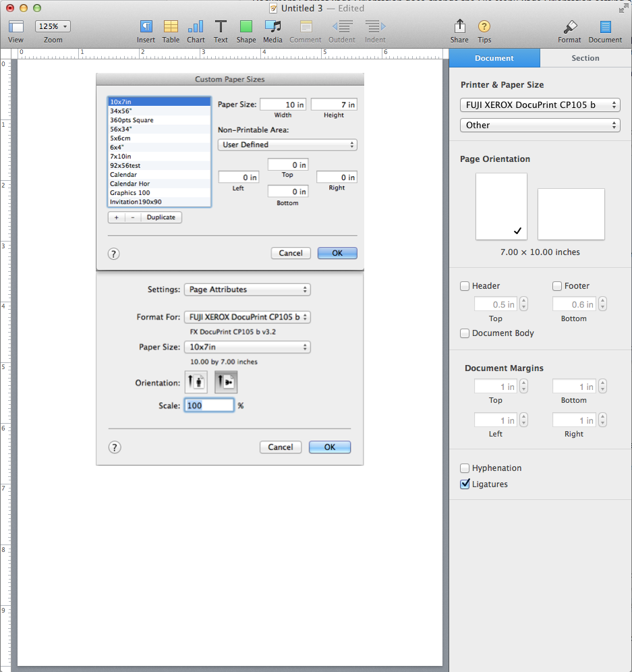The width and height of the screenshot is (632, 672).
Task: Open the Document inspector from toolbar
Action: pos(605,26)
